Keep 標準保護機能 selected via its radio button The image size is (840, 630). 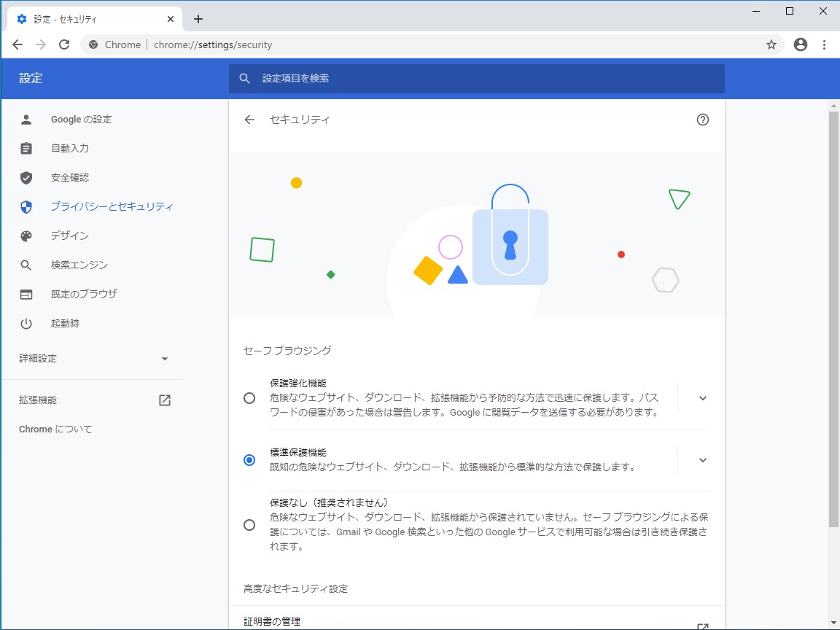click(x=249, y=460)
